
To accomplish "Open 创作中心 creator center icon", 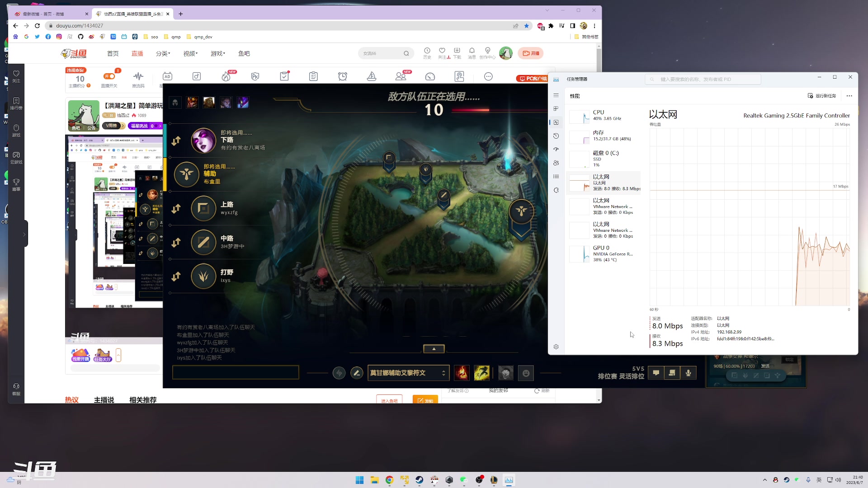I will click(x=487, y=53).
